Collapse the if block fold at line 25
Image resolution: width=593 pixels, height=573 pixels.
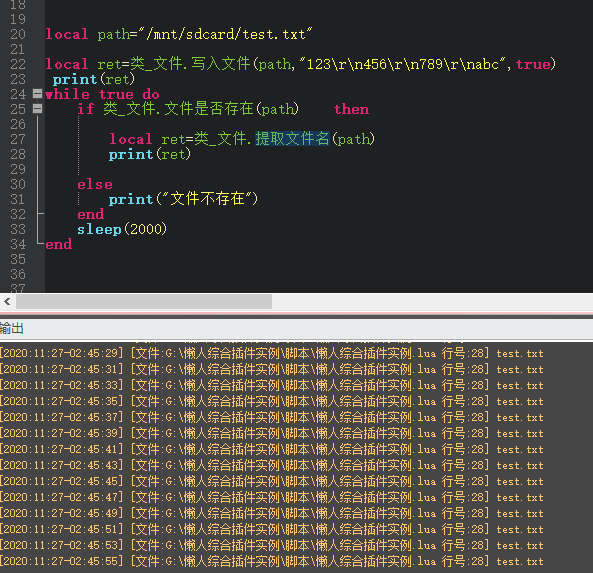(x=37, y=109)
